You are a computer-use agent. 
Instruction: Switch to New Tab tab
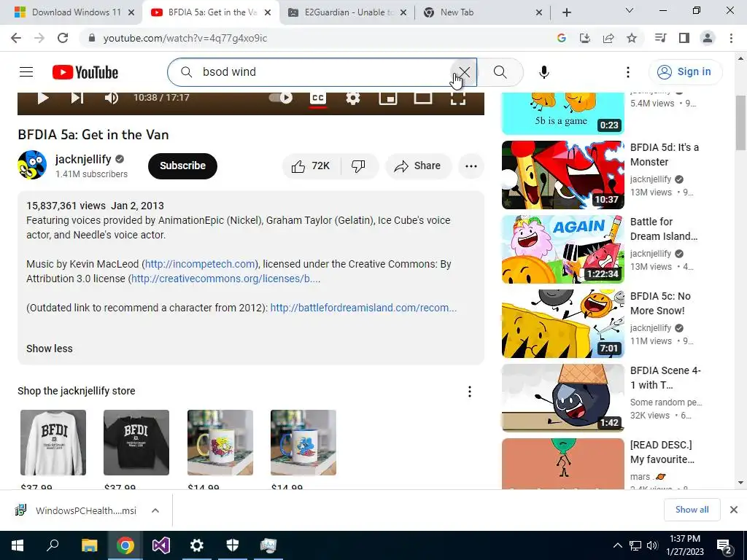(x=482, y=12)
